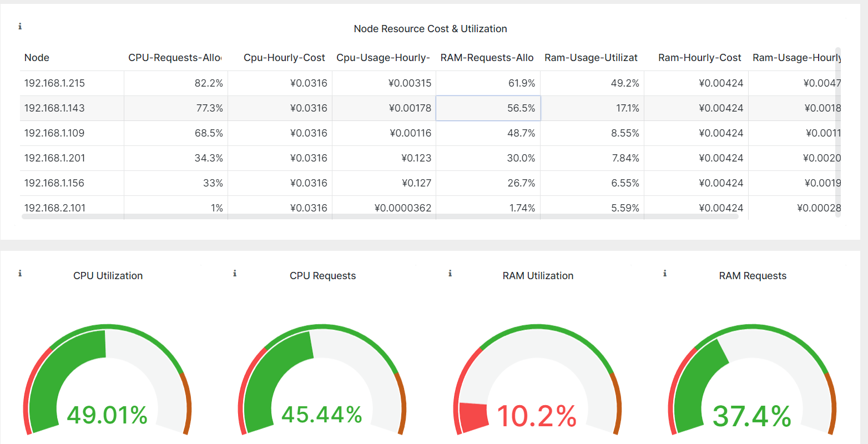The height and width of the screenshot is (444, 868).
Task: Open RAM Requests panel title menu
Action: pos(753,276)
